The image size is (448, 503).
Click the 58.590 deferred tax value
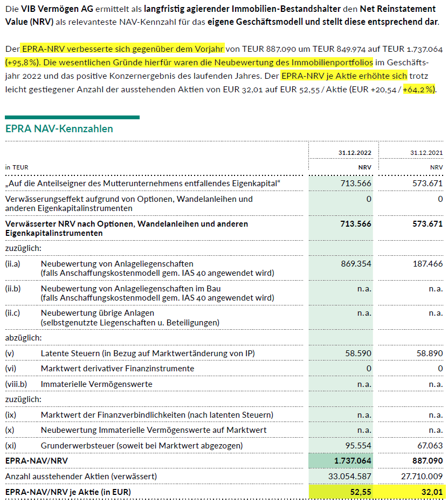357,354
